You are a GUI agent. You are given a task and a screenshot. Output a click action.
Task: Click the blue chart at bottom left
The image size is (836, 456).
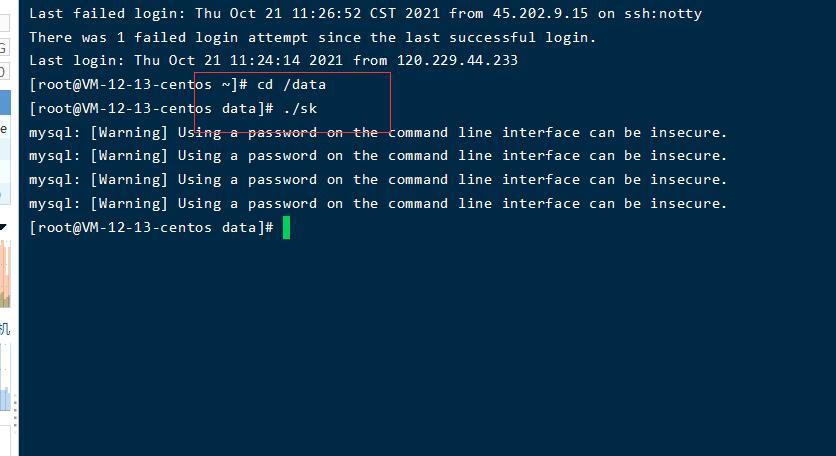5,385
